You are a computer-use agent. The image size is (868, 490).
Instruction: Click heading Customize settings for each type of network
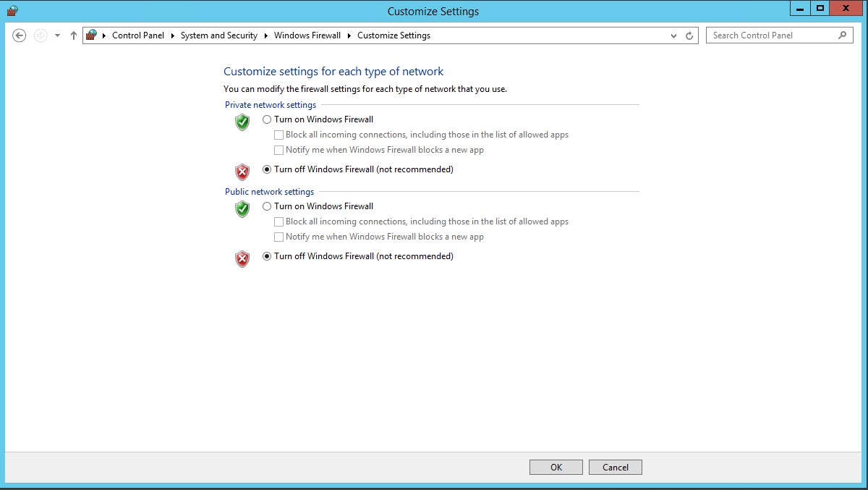(333, 71)
